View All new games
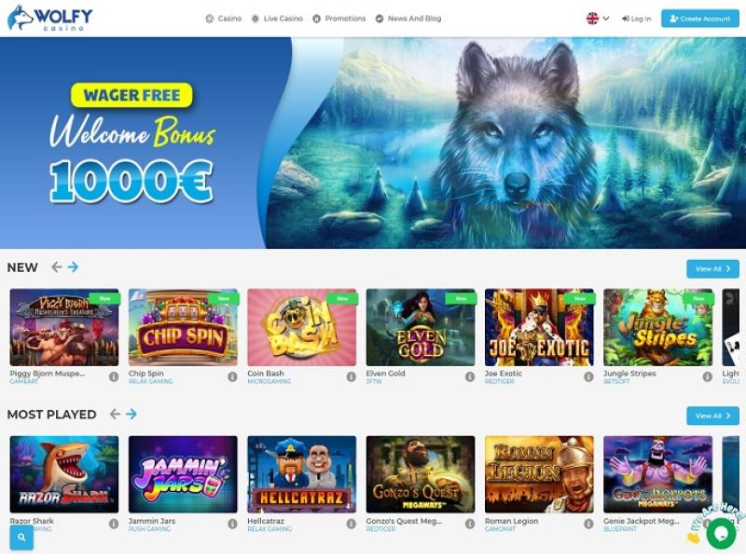Viewport: 746px width, 560px height. [712, 269]
